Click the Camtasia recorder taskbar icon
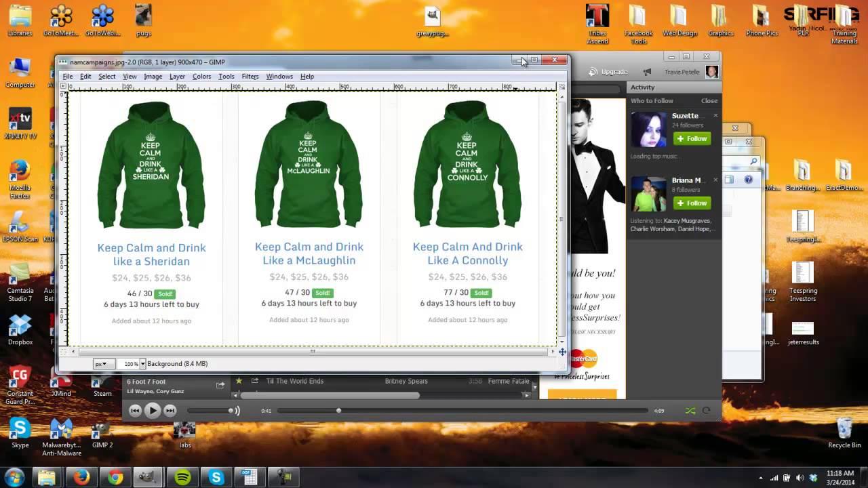The image size is (868, 488). (x=284, y=477)
